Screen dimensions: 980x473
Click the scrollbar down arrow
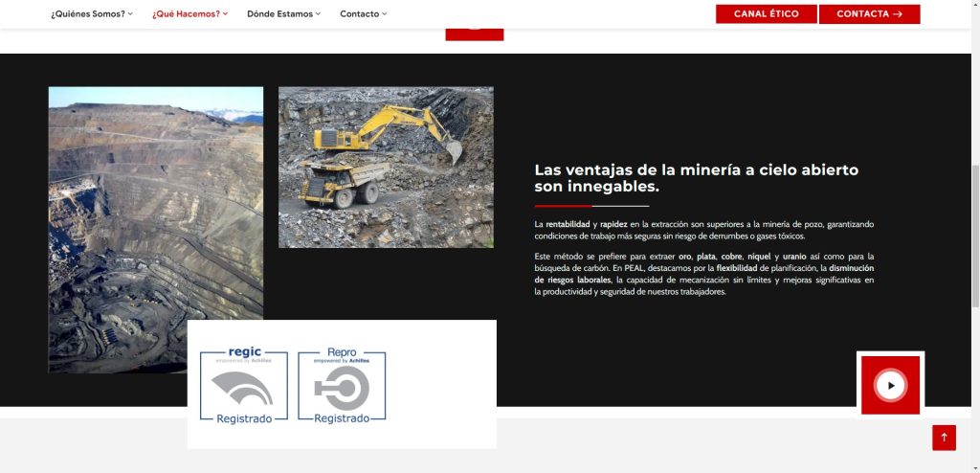pyautogui.click(x=973, y=466)
